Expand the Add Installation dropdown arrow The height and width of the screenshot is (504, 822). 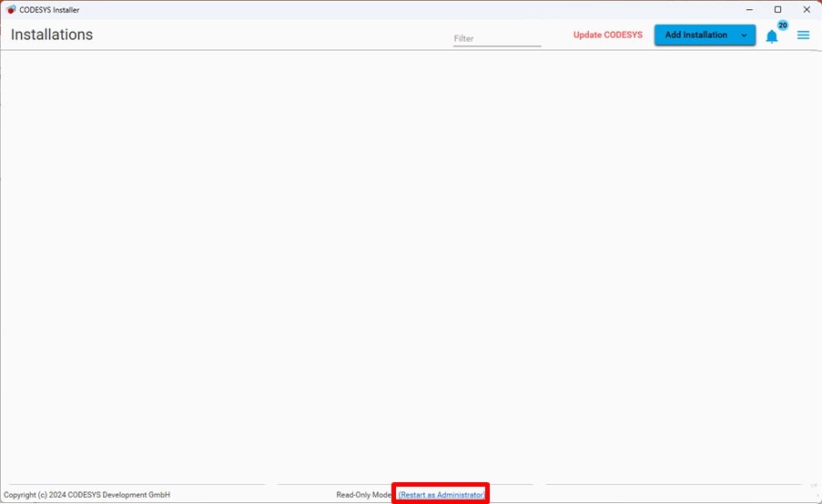point(744,35)
